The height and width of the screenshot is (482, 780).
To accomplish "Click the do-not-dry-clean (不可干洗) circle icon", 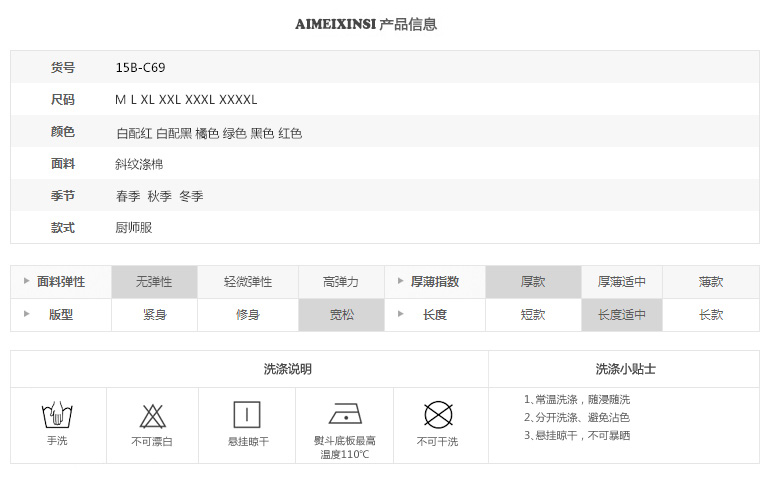I will 438,414.
